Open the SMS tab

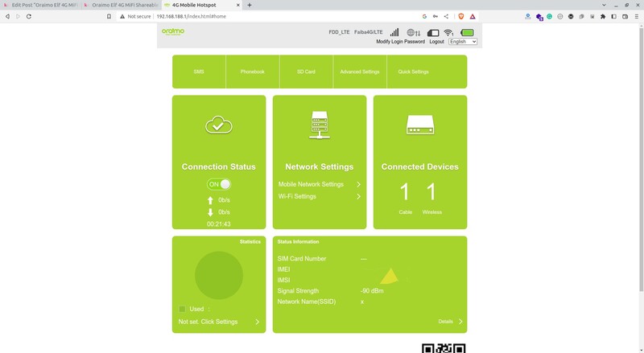(199, 72)
